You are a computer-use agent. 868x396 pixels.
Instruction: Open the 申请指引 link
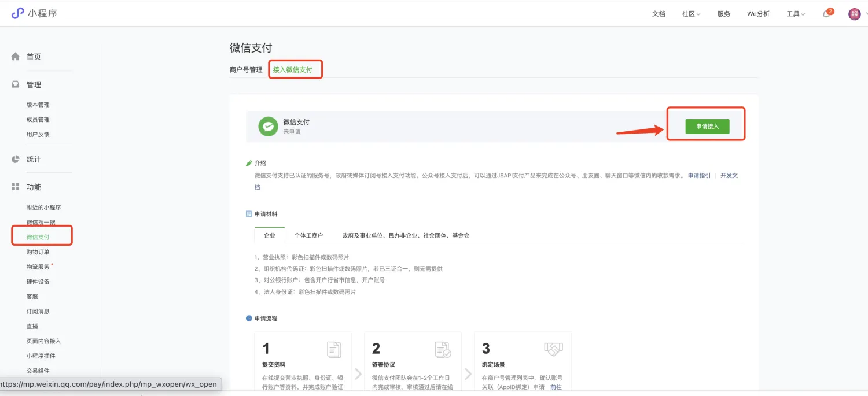[699, 176]
